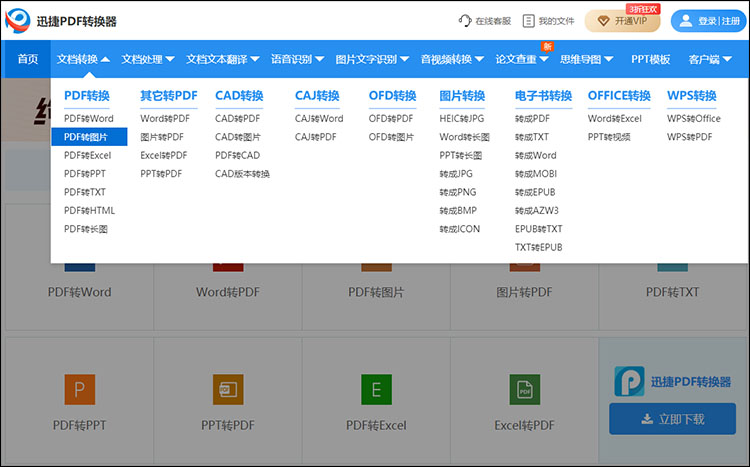Image resolution: width=750 pixels, height=467 pixels.
Task: Go to the 首页 tab
Action: pyautogui.click(x=28, y=59)
